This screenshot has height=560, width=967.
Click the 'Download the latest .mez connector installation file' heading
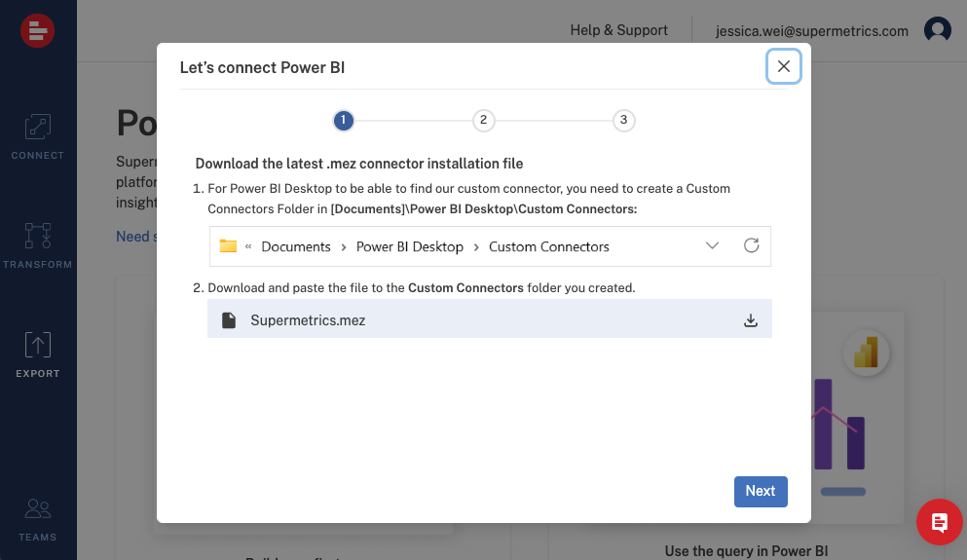[x=359, y=164]
